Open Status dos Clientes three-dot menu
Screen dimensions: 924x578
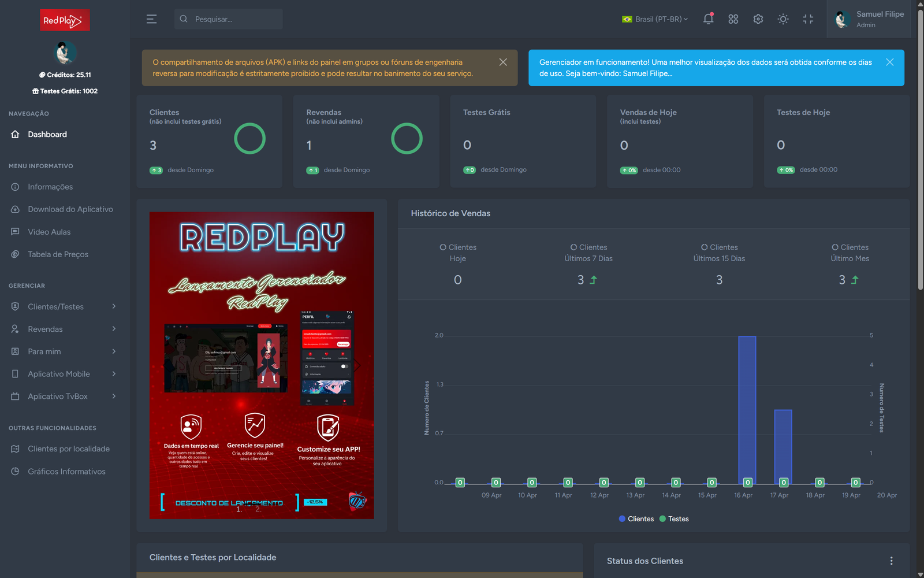coord(891,561)
